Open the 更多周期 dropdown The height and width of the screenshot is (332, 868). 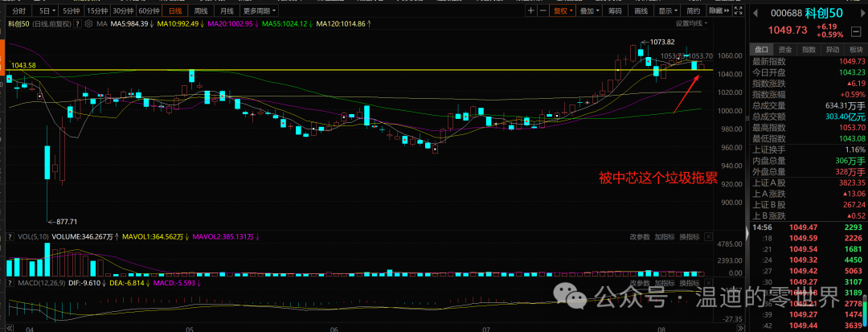(259, 10)
